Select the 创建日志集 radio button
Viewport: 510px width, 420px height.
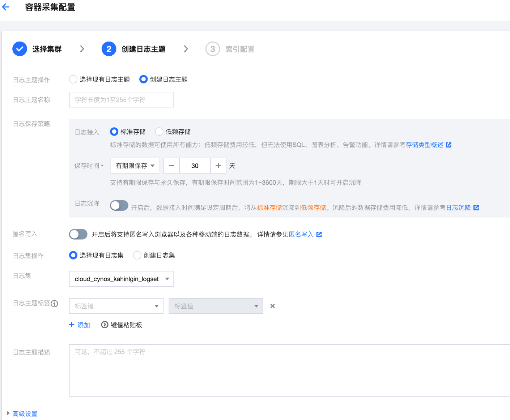[x=137, y=255]
